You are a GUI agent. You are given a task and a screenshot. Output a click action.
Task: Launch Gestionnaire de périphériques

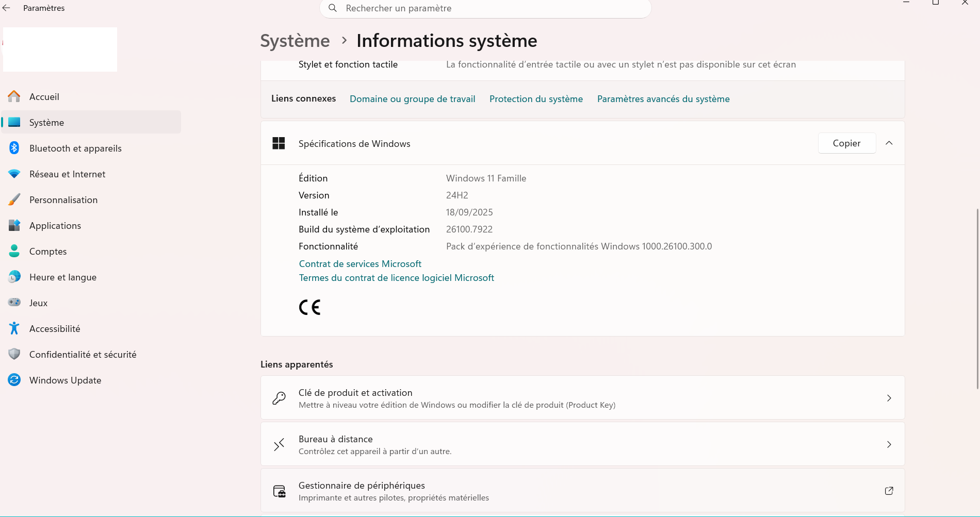pos(583,491)
